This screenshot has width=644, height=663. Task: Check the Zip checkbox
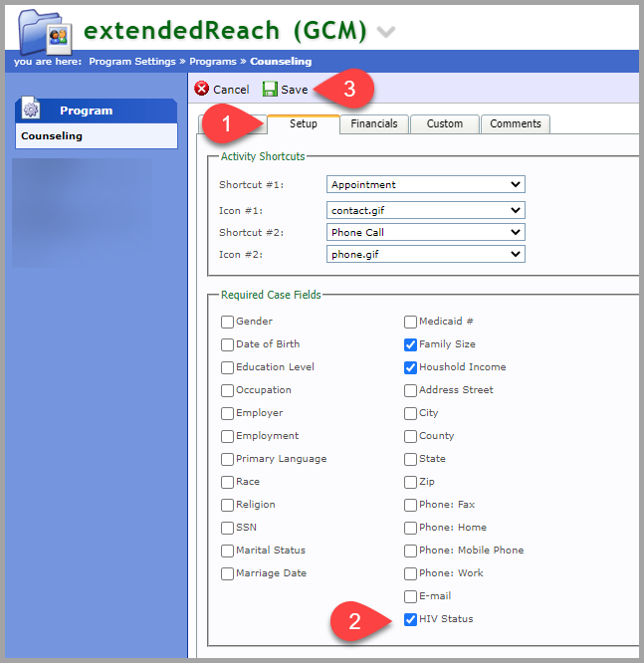410,482
